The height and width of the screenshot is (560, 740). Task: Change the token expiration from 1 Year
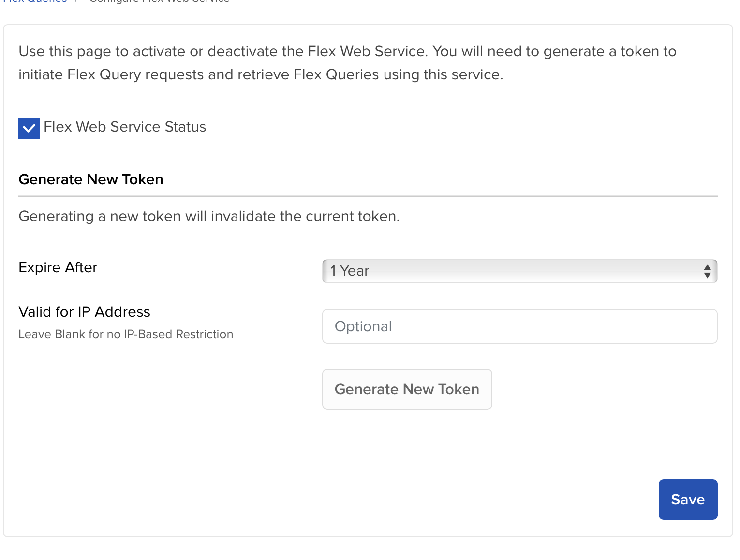[519, 271]
